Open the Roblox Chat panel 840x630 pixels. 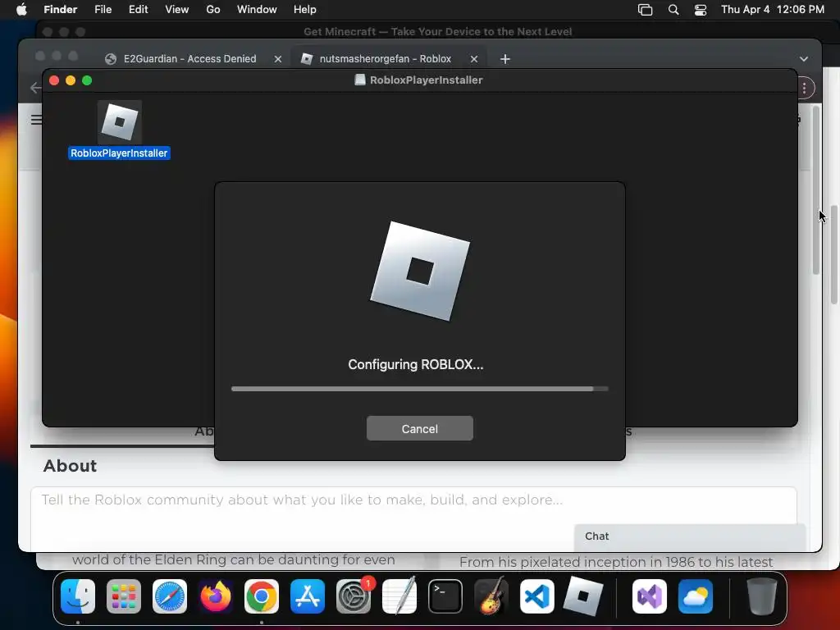(x=690, y=536)
